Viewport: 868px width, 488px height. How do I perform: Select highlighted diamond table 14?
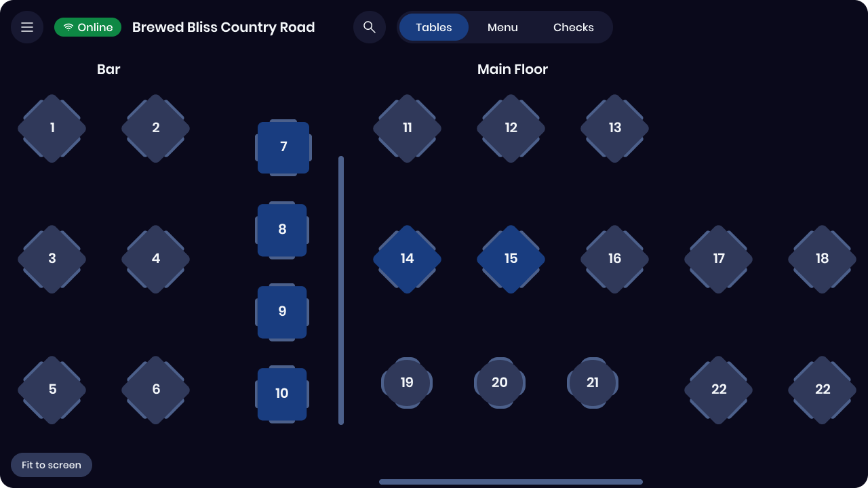[407, 259]
